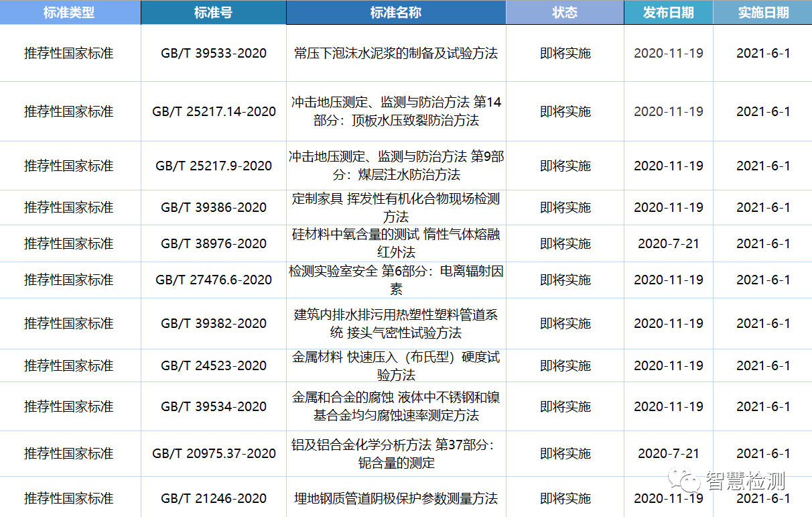Select the 实施日期 column header
The width and height of the screenshot is (812, 517).
[763, 13]
